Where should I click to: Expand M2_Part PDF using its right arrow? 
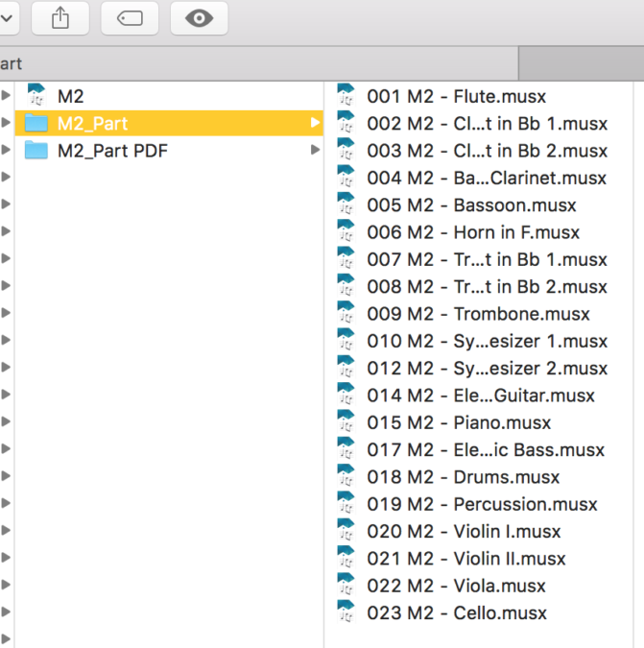(315, 150)
